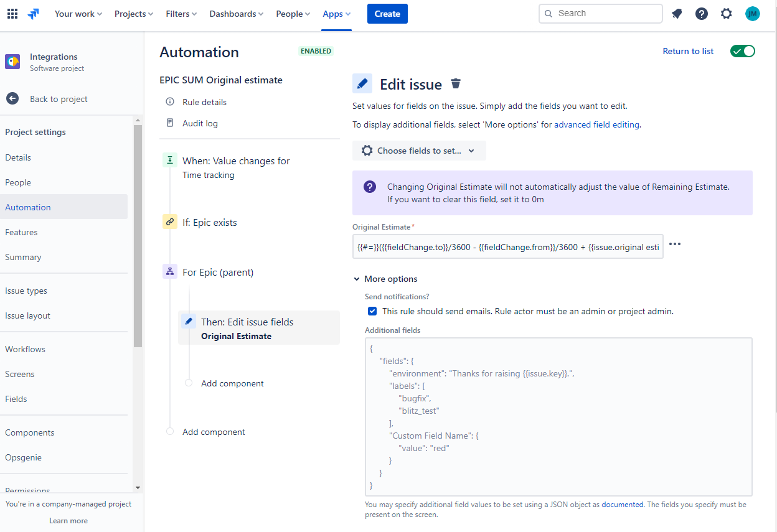Image resolution: width=777 pixels, height=532 pixels.
Task: Click the Return to list link
Action: [x=688, y=51]
